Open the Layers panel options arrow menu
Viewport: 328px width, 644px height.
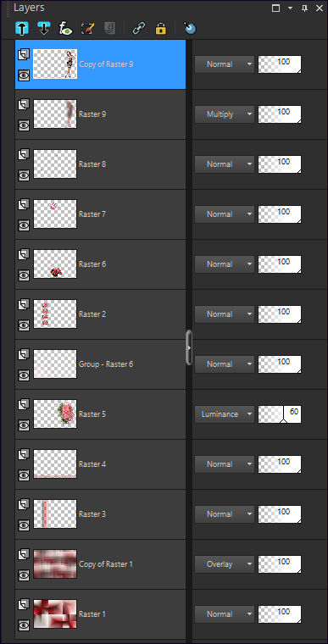(x=290, y=8)
